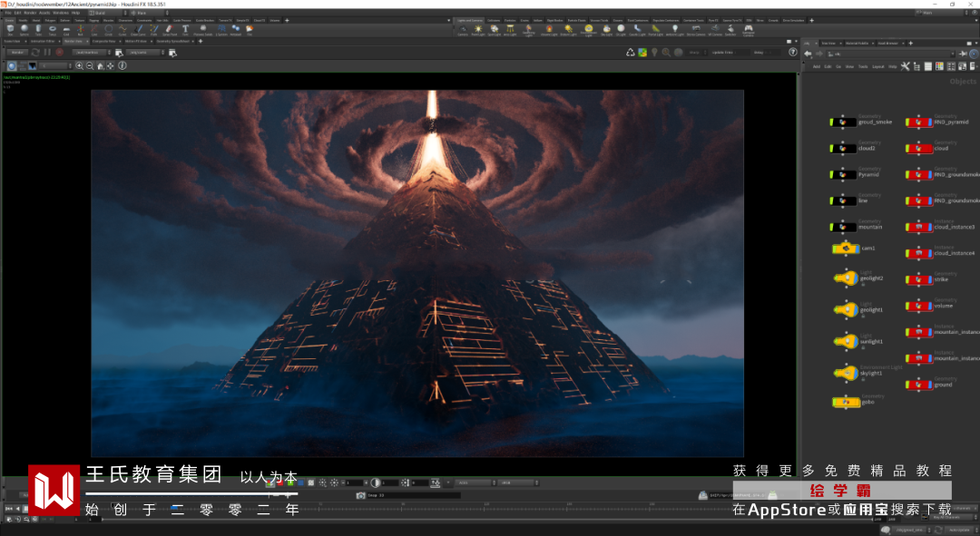Open network editor Layout menu
Screen dimensions: 980x536
878,66
